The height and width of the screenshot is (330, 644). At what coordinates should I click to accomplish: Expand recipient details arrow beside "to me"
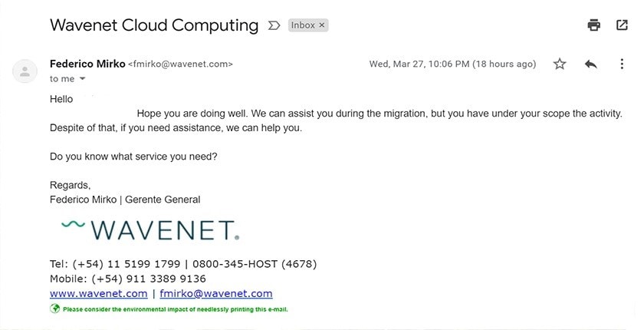point(82,78)
